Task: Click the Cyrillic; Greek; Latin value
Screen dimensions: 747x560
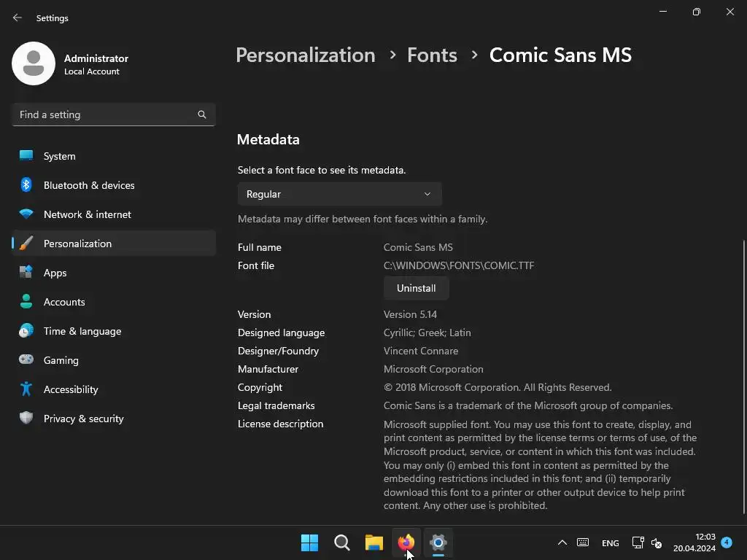Action: [x=427, y=332]
